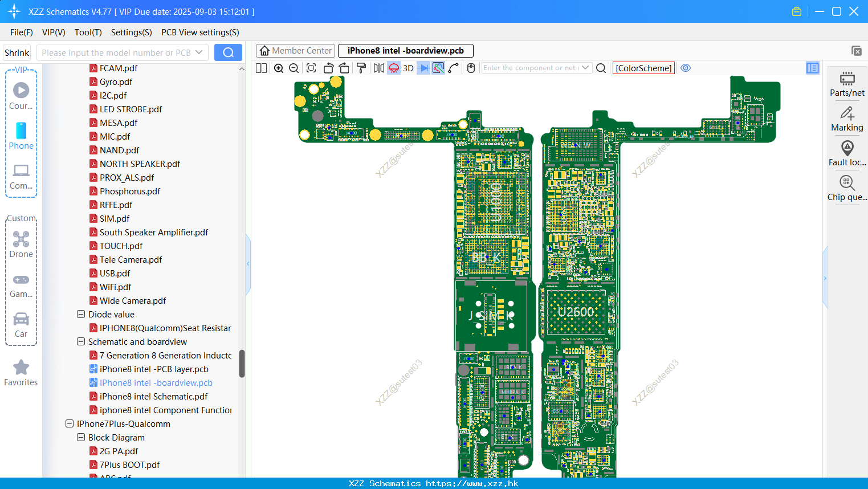The width and height of the screenshot is (868, 489).
Task: Zoom out of the boardview
Action: point(294,68)
